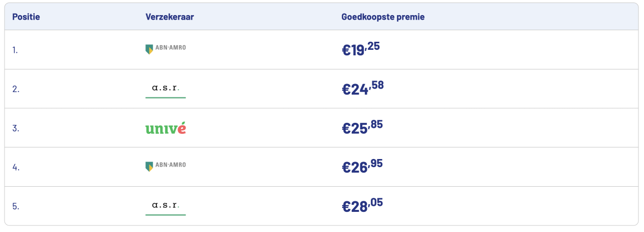Click the ABN AMRO logo in position 4
The image size is (644, 232).
[166, 166]
